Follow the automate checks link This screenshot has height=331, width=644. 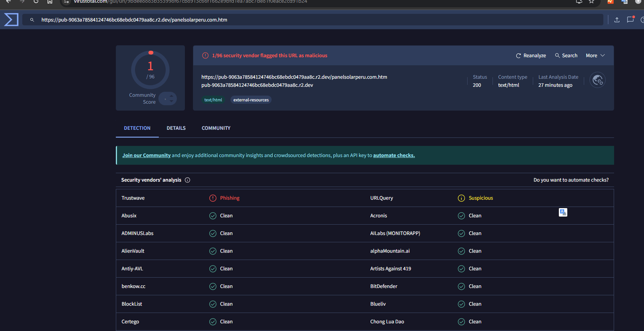click(394, 156)
